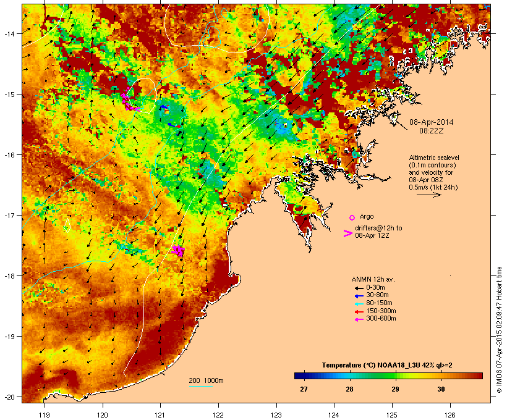Click the '0.5m/s (1kt 24h)' text
The width and height of the screenshot is (507, 420).
pos(433,187)
